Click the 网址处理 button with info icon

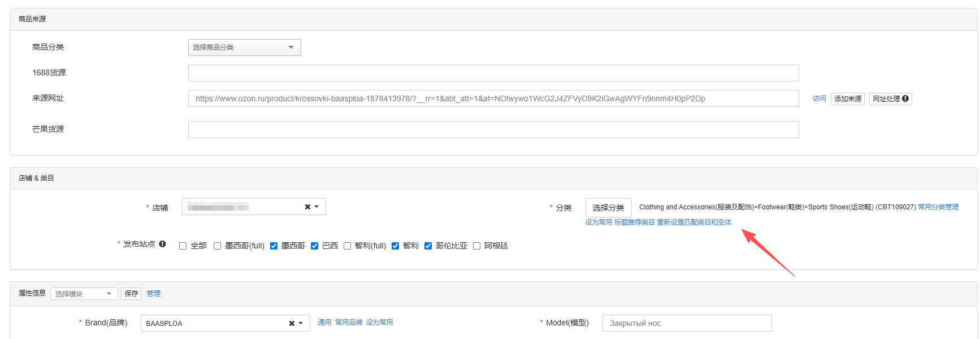(890, 99)
